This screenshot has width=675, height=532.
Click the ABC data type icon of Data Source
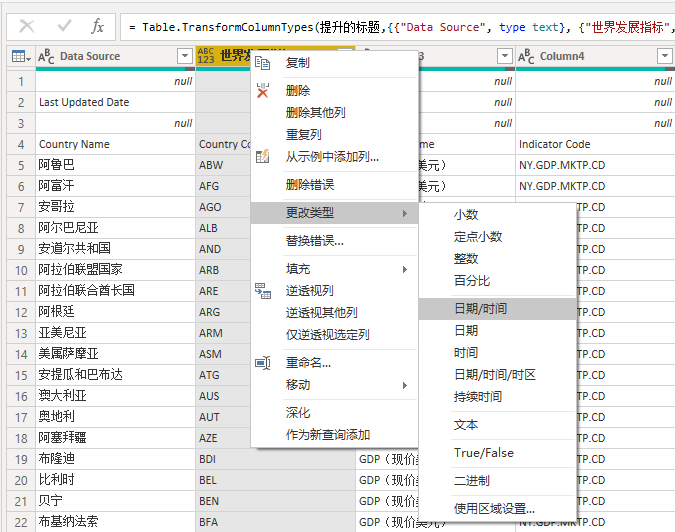pos(46,57)
